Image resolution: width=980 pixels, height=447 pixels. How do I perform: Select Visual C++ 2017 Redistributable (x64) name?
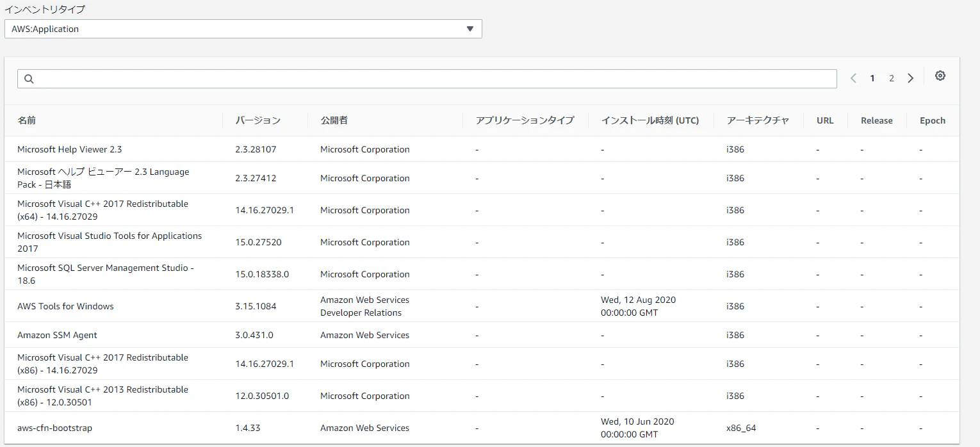[x=102, y=210]
